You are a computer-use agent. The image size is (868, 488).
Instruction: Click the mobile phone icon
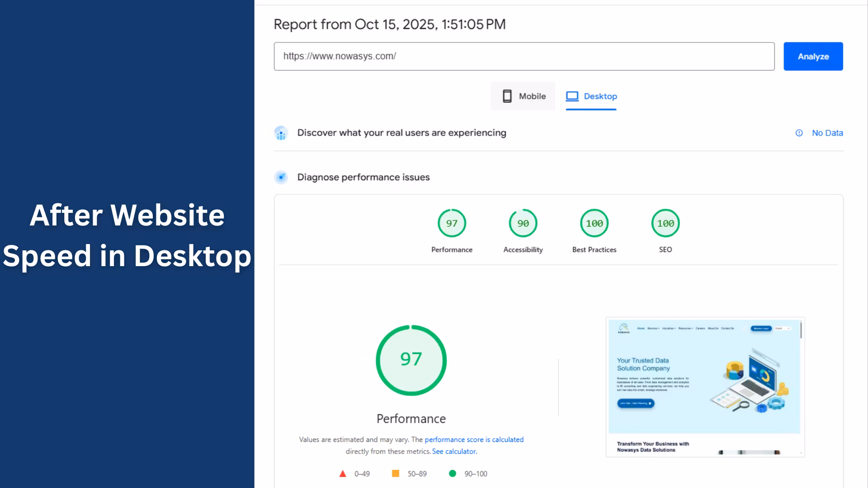click(507, 96)
